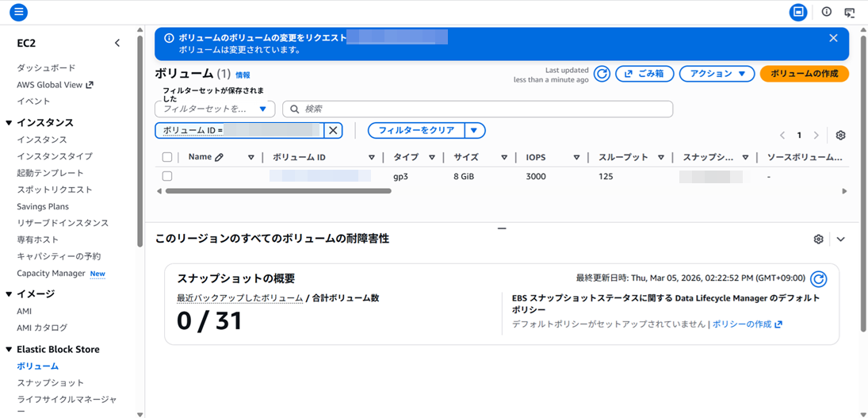The width and height of the screenshot is (868, 418).
Task: Toggle the select-all volumes header checkbox
Action: (x=167, y=157)
